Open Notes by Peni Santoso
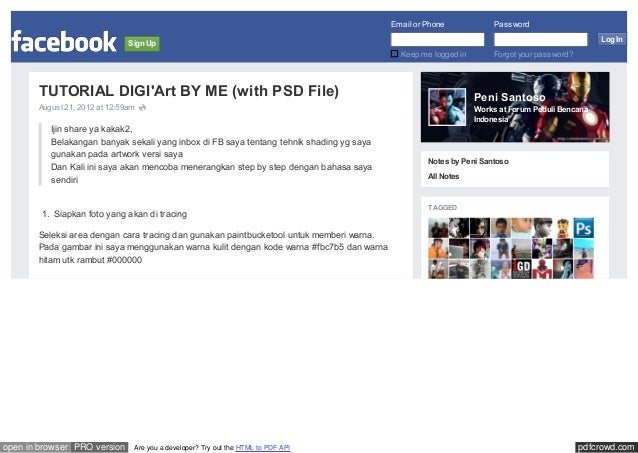Viewport: 638px width, 453px height. (468, 161)
